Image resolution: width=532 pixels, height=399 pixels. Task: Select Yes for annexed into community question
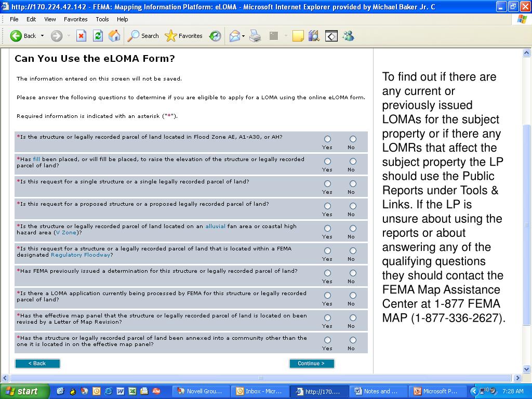(x=327, y=340)
